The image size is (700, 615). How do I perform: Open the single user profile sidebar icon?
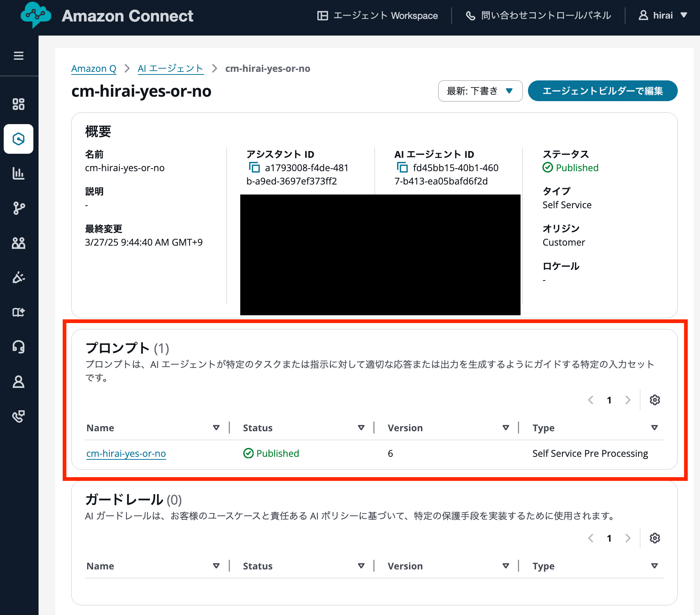coord(19,382)
